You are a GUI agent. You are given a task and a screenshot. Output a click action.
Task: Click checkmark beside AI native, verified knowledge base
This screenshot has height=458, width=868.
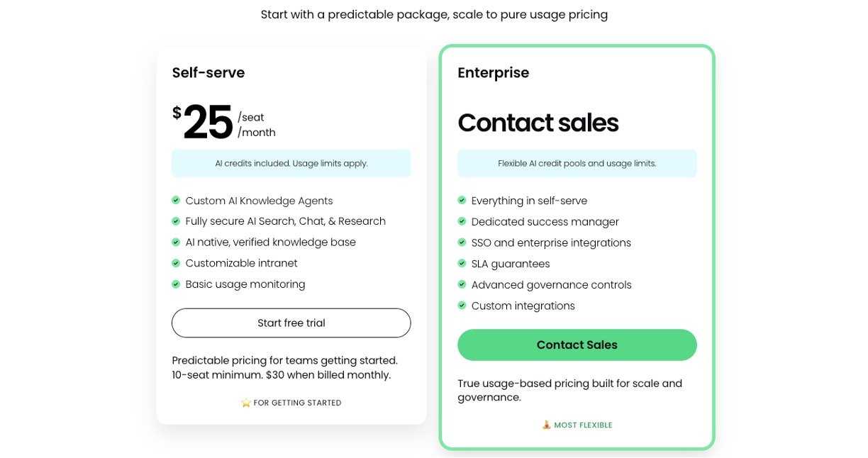tap(176, 242)
